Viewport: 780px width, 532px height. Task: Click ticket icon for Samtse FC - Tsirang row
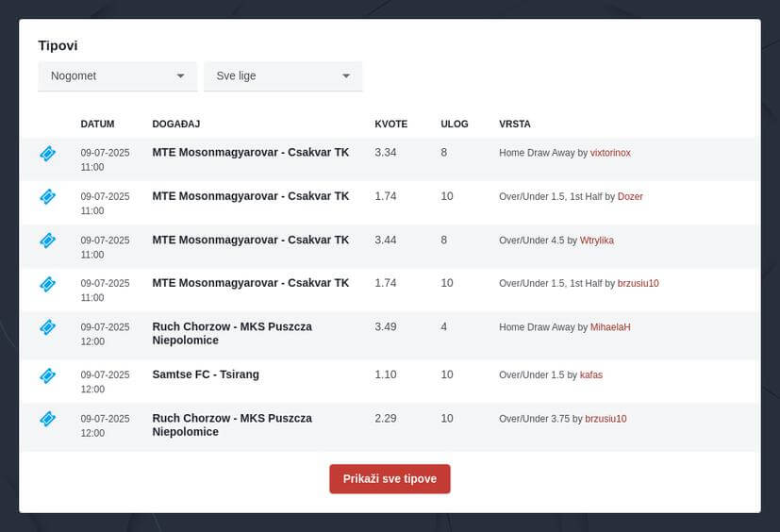[x=48, y=375]
